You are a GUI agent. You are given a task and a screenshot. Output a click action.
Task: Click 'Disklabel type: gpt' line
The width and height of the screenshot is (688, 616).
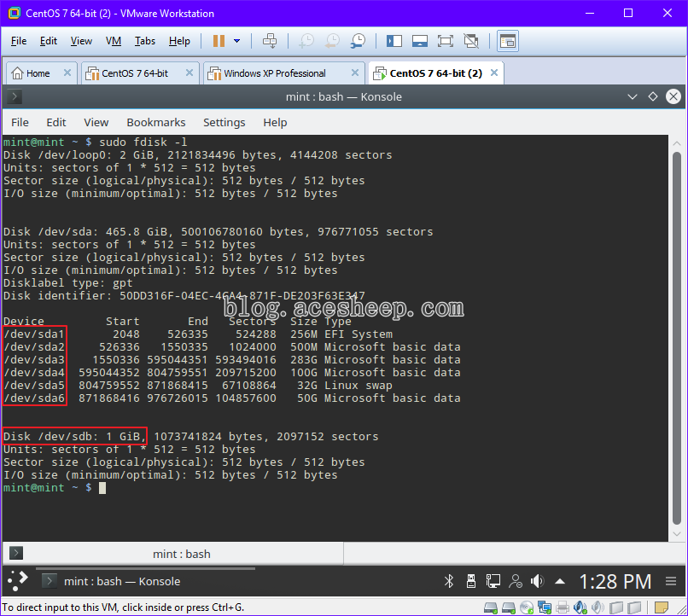click(67, 283)
